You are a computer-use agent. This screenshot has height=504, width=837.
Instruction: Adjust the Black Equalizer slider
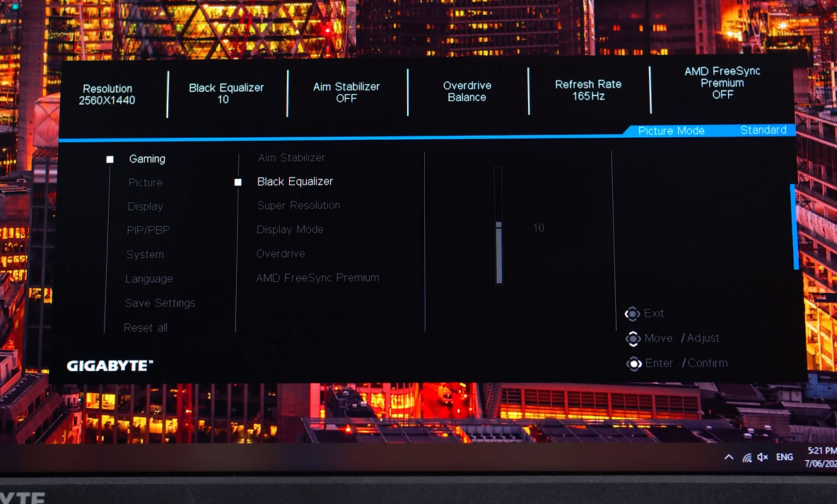point(498,226)
